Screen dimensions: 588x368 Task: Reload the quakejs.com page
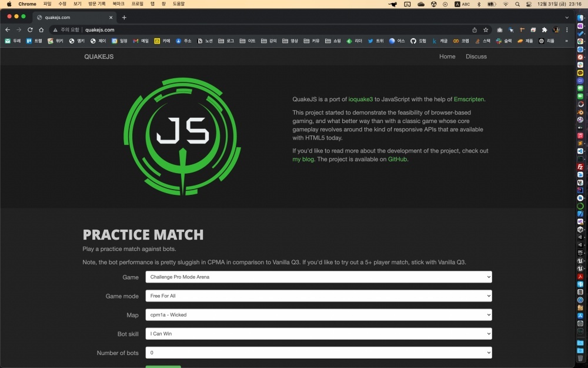[30, 29]
